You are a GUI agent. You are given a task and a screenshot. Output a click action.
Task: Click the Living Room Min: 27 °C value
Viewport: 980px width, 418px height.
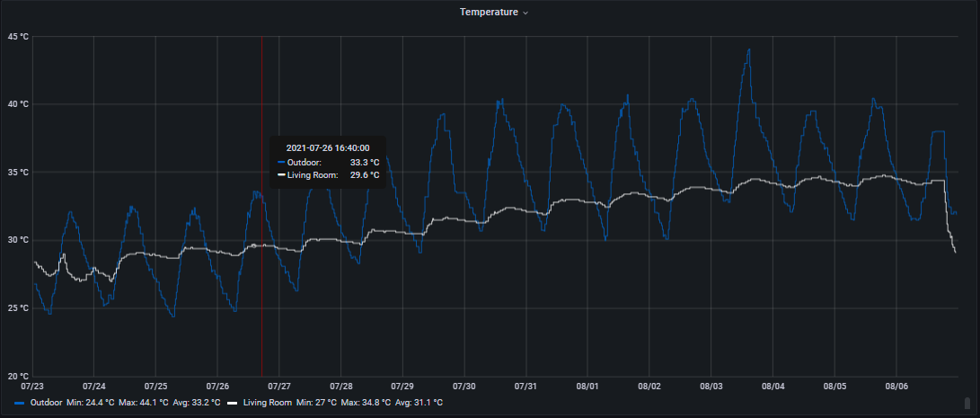point(315,403)
